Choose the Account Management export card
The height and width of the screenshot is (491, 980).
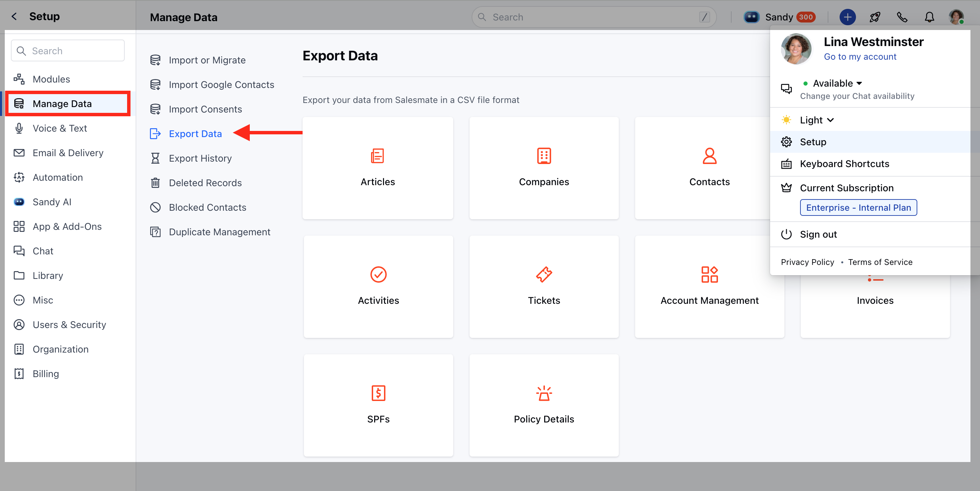tap(709, 287)
